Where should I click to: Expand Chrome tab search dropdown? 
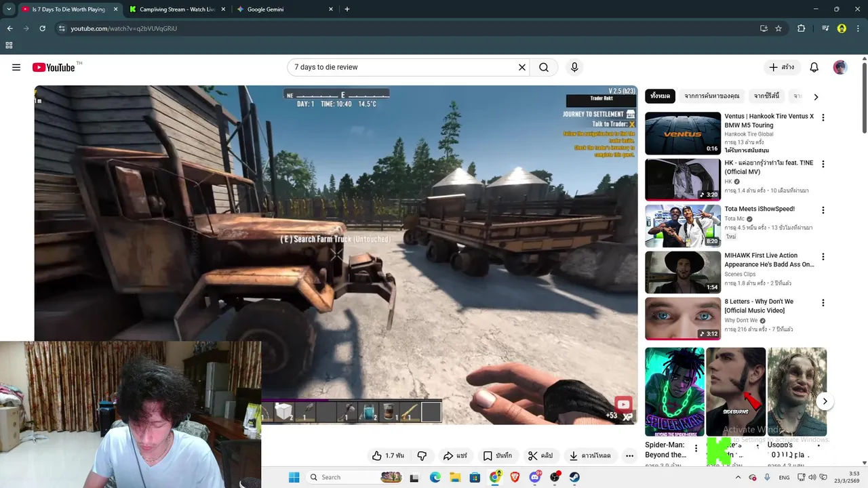[x=9, y=9]
